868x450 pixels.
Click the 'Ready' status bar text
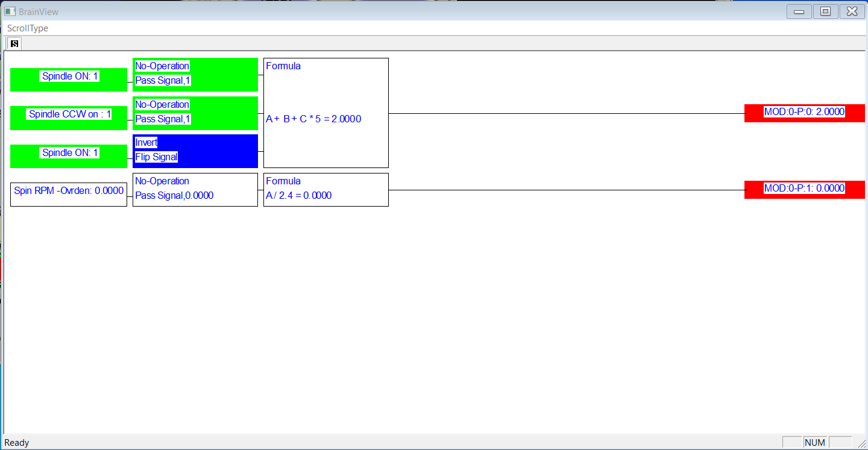(x=17, y=443)
